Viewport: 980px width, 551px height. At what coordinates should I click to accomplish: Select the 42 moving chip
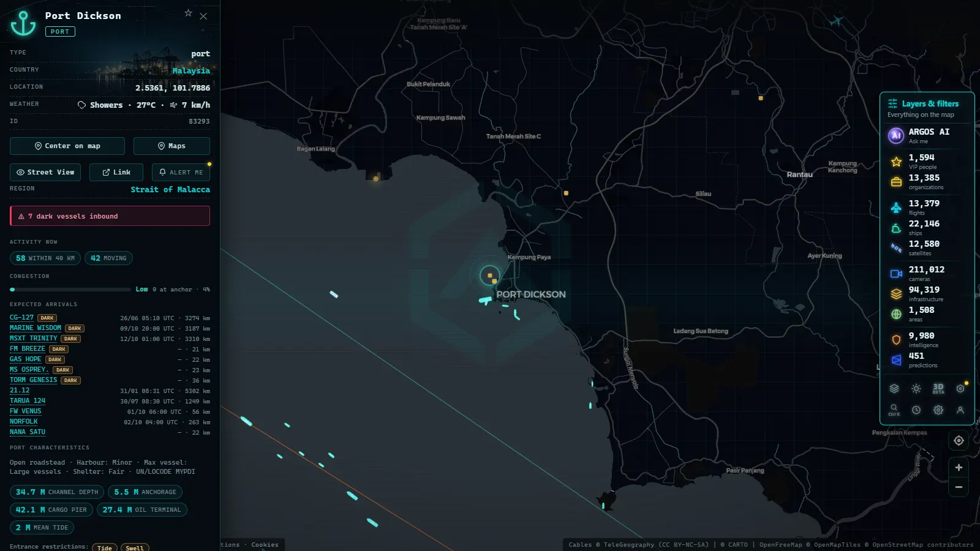[108, 258]
